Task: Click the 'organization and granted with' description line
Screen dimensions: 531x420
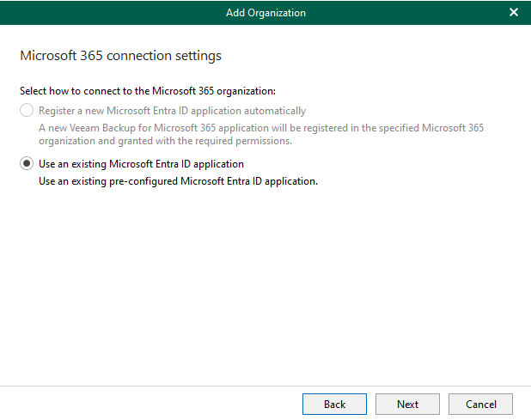Action: tap(165, 141)
